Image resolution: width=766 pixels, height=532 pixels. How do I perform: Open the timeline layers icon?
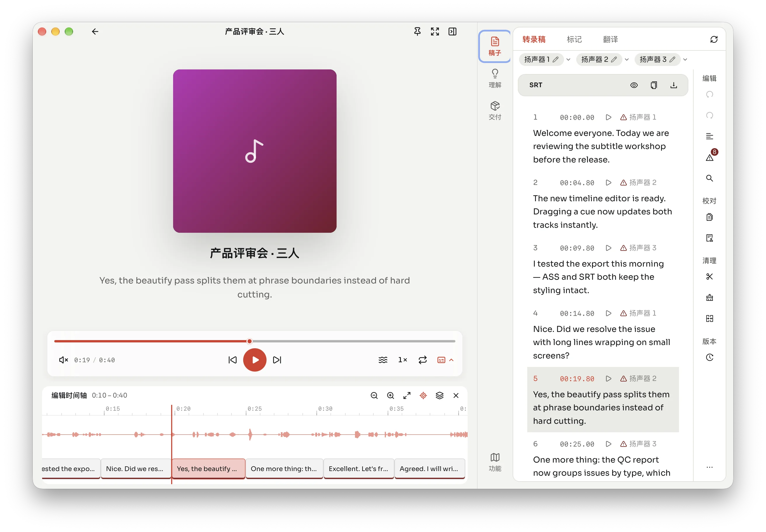point(439,395)
